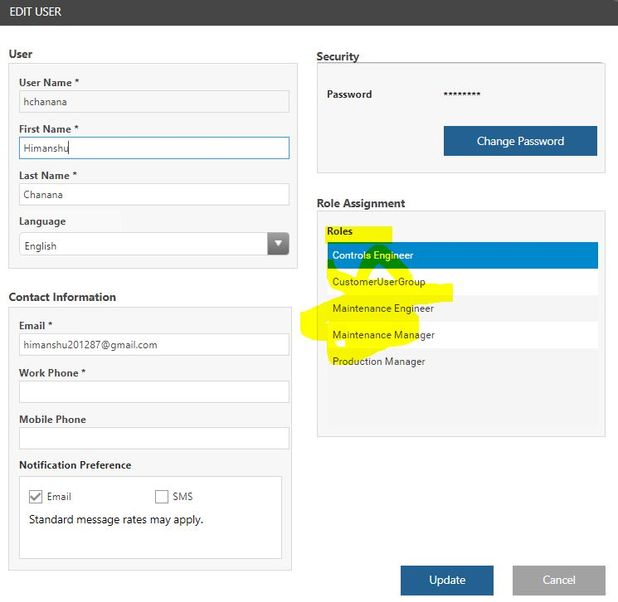This screenshot has height=602, width=618.
Task: Click into the Last Name field
Action: coord(154,194)
